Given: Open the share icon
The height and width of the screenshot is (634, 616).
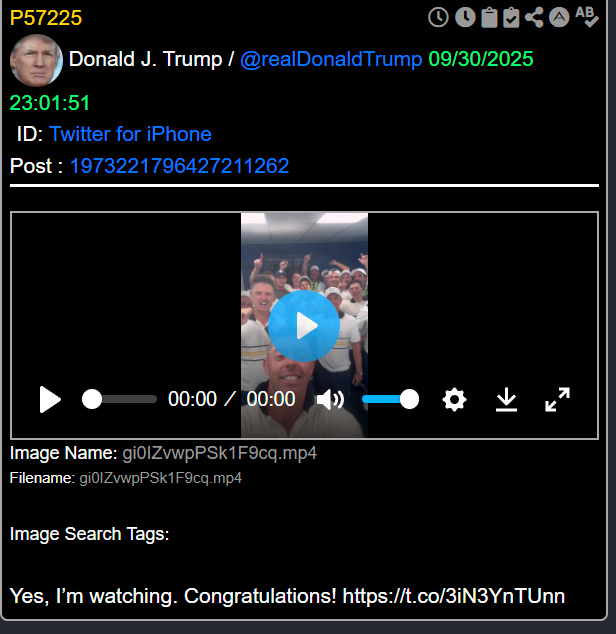Looking at the screenshot, I should tap(534, 17).
